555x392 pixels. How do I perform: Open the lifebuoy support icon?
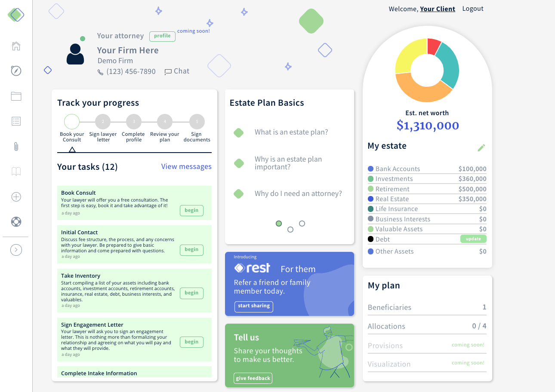[x=16, y=222]
